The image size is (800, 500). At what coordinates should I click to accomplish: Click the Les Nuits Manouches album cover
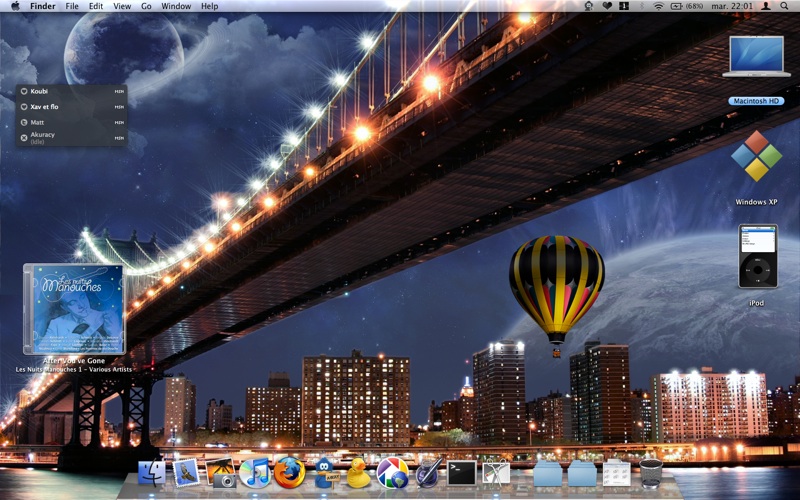pos(74,309)
